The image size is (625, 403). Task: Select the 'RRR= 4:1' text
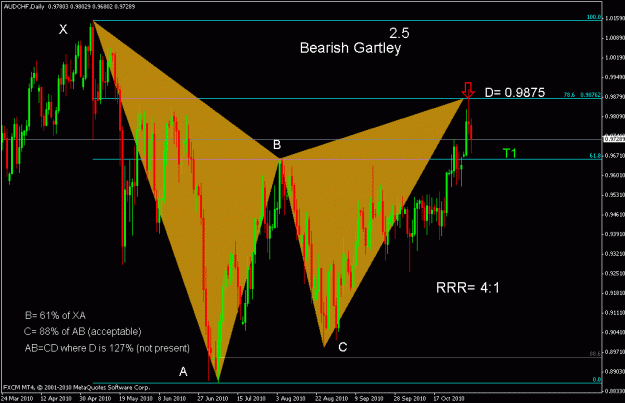[468, 287]
